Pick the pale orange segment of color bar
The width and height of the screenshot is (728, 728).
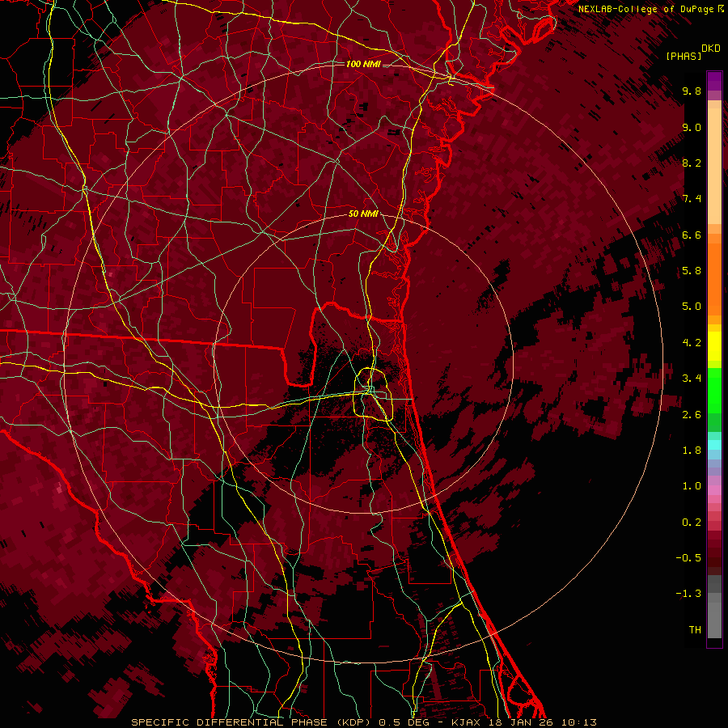(714, 167)
